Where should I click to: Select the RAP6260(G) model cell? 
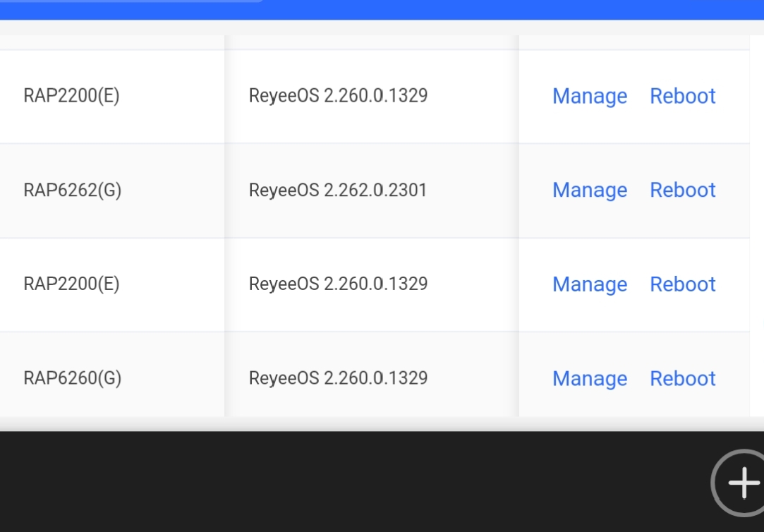point(73,379)
